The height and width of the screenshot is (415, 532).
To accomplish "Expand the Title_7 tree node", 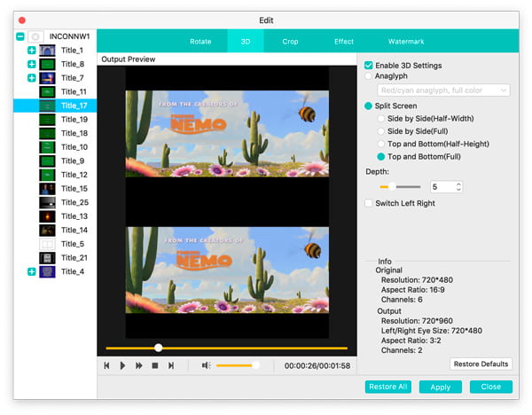I will pyautogui.click(x=32, y=78).
